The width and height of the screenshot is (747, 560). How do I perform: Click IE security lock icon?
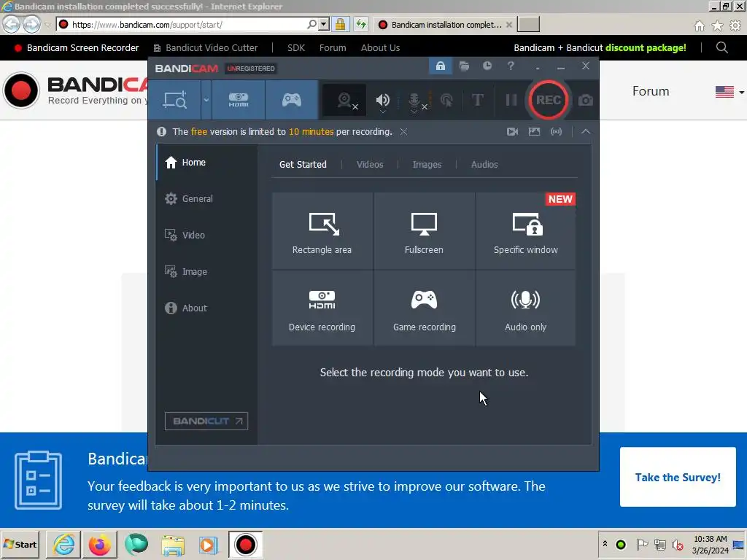click(x=340, y=24)
